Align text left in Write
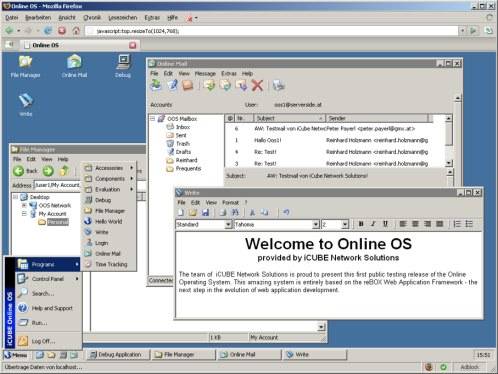The height and width of the screenshot is (374, 498). (403, 224)
